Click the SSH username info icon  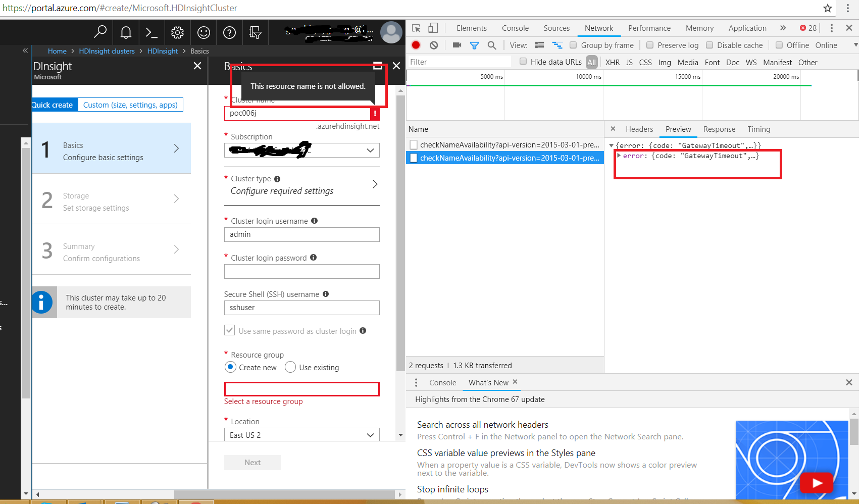326,294
